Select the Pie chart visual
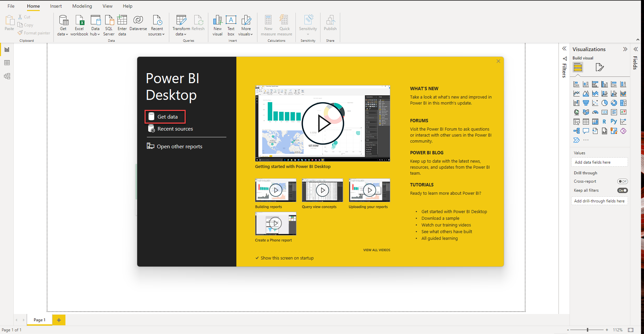This screenshot has width=644, height=334. 605,103
